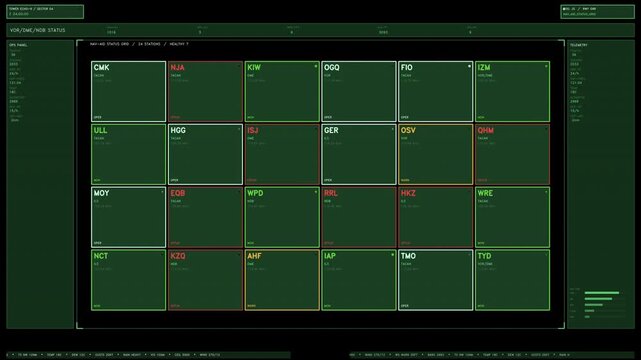Open the IAP station tile

pyautogui.click(x=359, y=280)
